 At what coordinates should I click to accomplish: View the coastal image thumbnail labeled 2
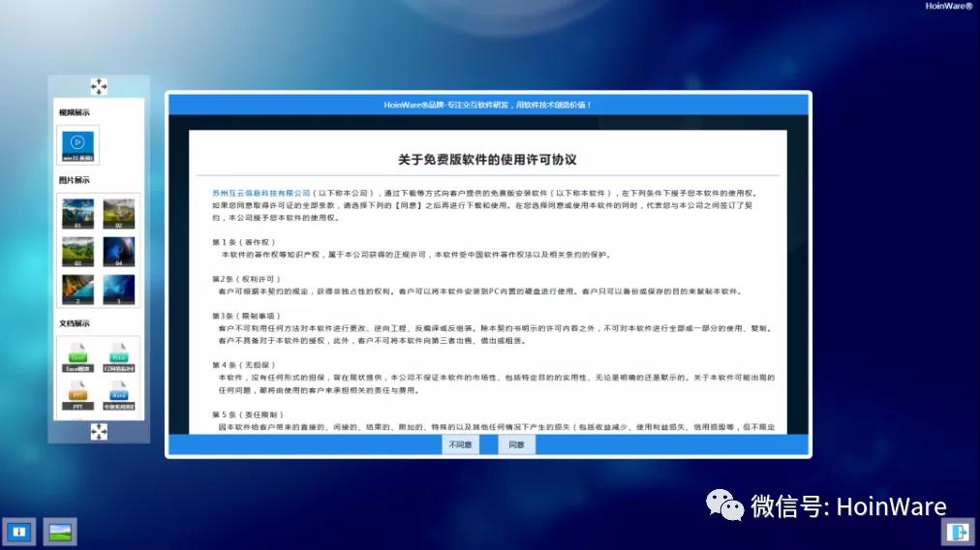click(x=78, y=290)
